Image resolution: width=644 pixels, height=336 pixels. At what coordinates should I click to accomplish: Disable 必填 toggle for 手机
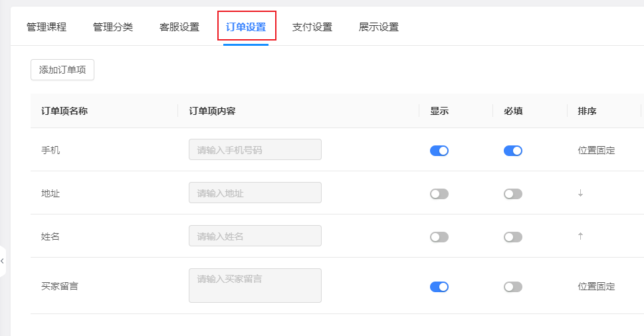(x=513, y=151)
